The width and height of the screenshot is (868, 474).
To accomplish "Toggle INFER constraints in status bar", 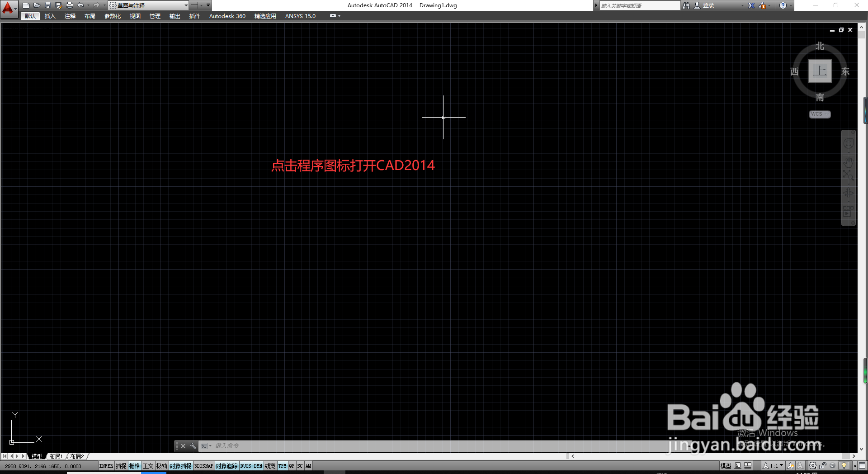I will 106,466.
